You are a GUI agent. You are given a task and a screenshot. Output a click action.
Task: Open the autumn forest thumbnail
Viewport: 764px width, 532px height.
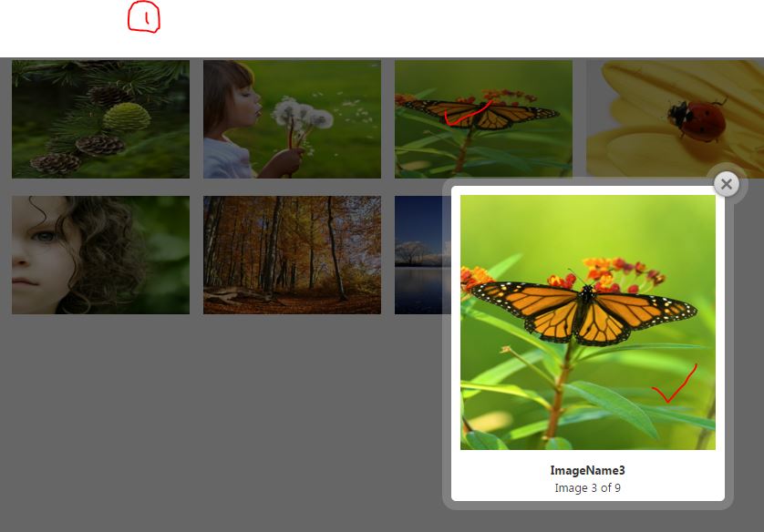[x=292, y=255]
